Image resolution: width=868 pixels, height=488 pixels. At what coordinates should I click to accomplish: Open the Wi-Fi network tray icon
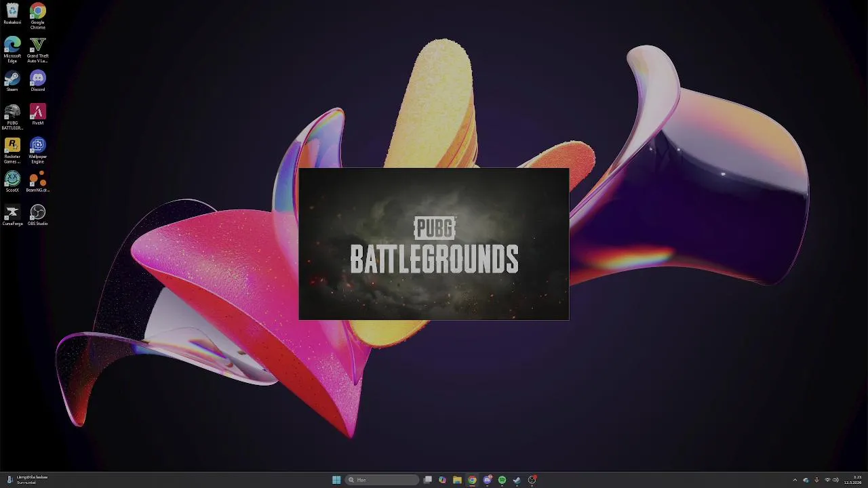click(x=827, y=480)
